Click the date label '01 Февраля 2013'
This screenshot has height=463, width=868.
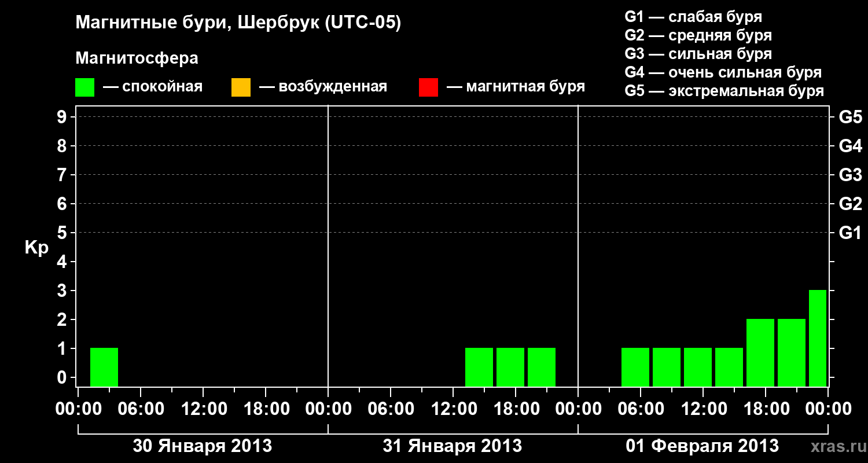(x=703, y=446)
